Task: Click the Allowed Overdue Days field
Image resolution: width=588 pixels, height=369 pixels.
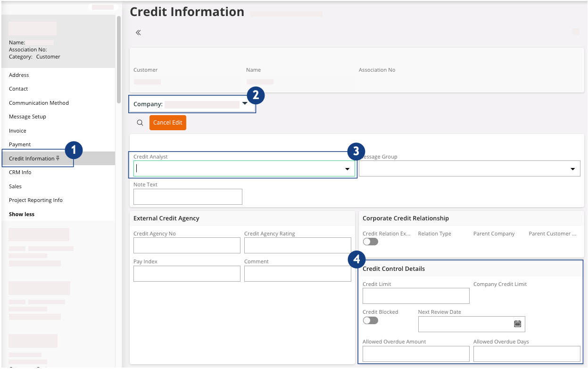Action: (x=526, y=353)
